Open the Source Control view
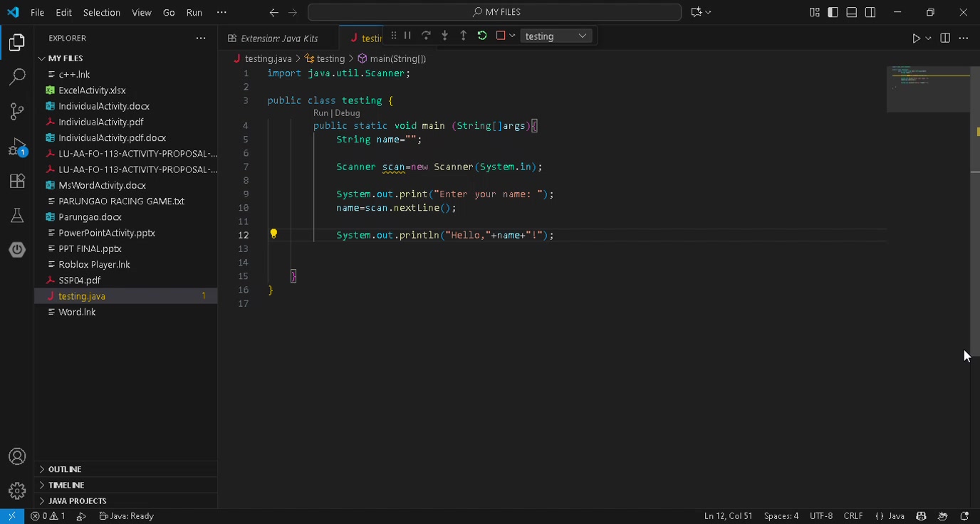Image resolution: width=980 pixels, height=524 pixels. point(17,111)
